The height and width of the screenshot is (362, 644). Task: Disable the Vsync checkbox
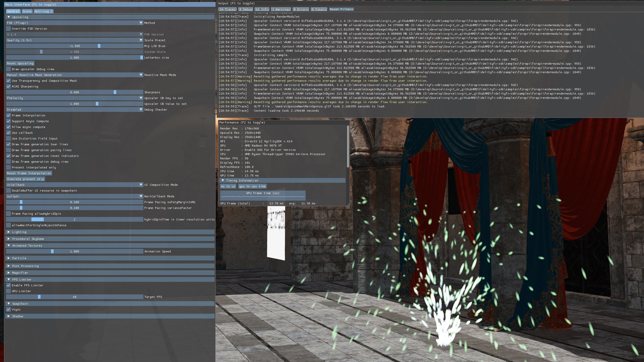click(9, 309)
